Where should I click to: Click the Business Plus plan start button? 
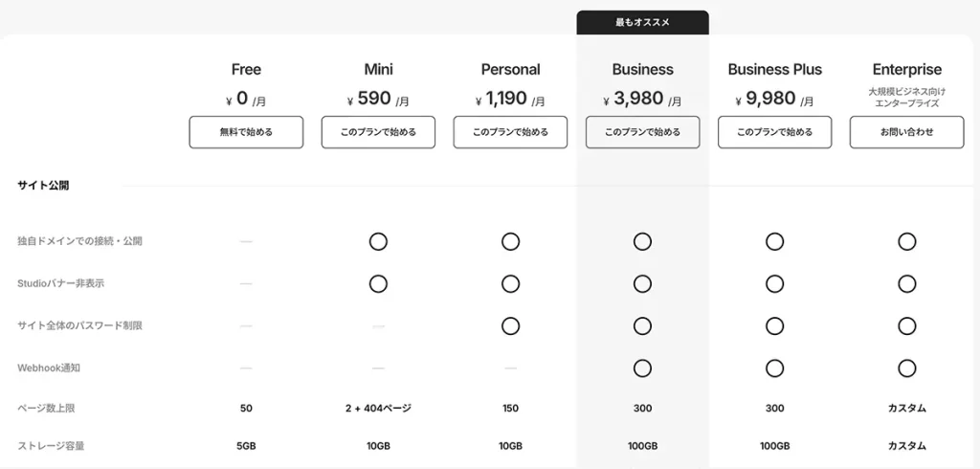tap(774, 132)
